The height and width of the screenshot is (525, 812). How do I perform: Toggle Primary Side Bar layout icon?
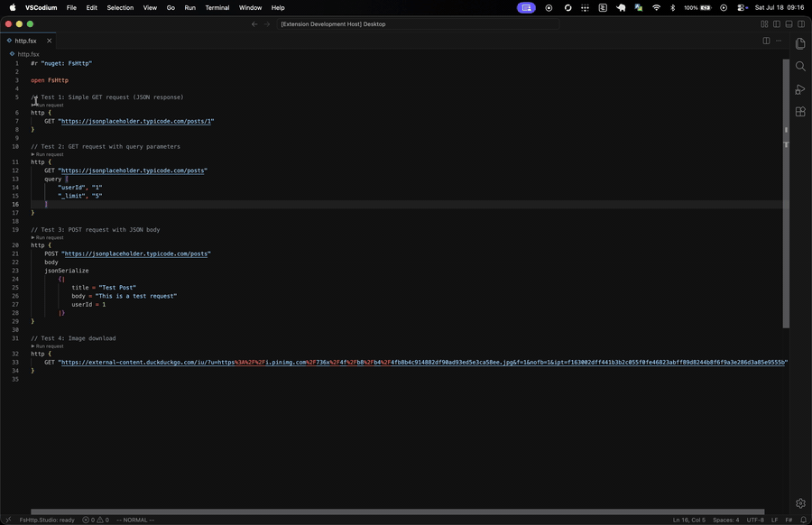[x=777, y=23]
